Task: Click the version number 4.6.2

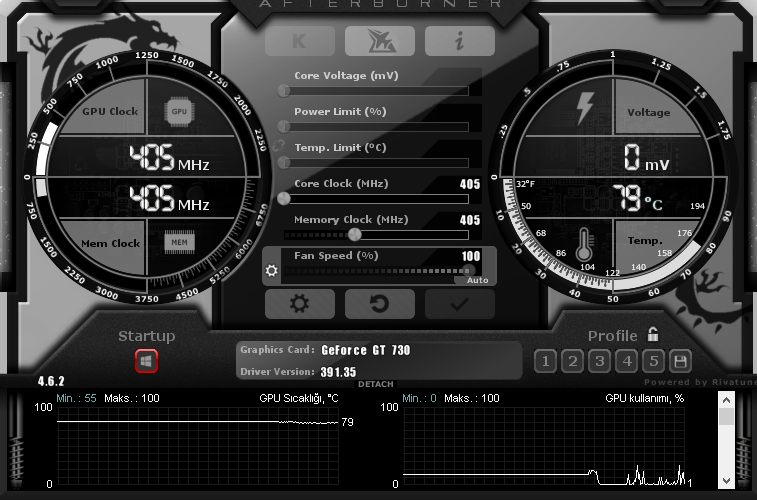Action: [x=51, y=381]
